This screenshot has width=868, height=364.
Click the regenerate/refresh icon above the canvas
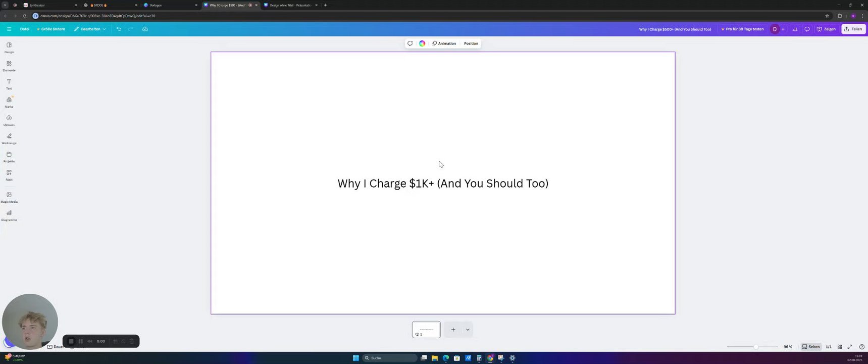point(410,43)
